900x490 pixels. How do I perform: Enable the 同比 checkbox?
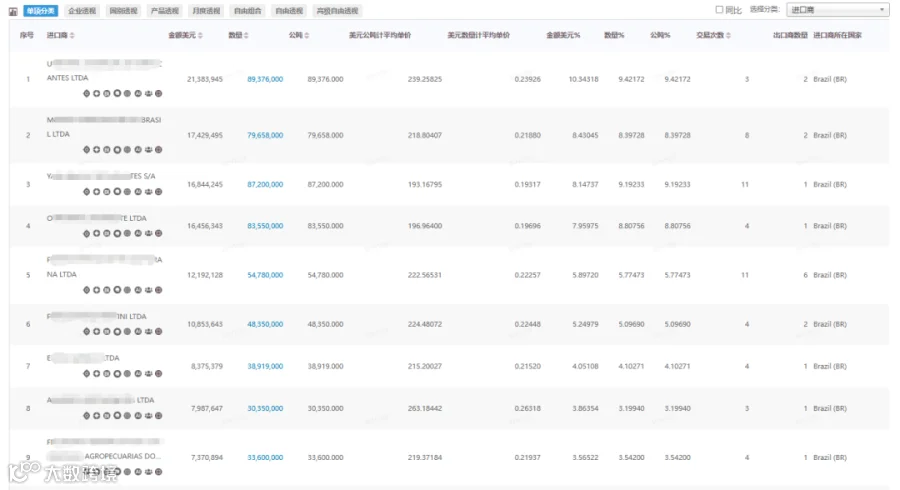pyautogui.click(x=719, y=10)
